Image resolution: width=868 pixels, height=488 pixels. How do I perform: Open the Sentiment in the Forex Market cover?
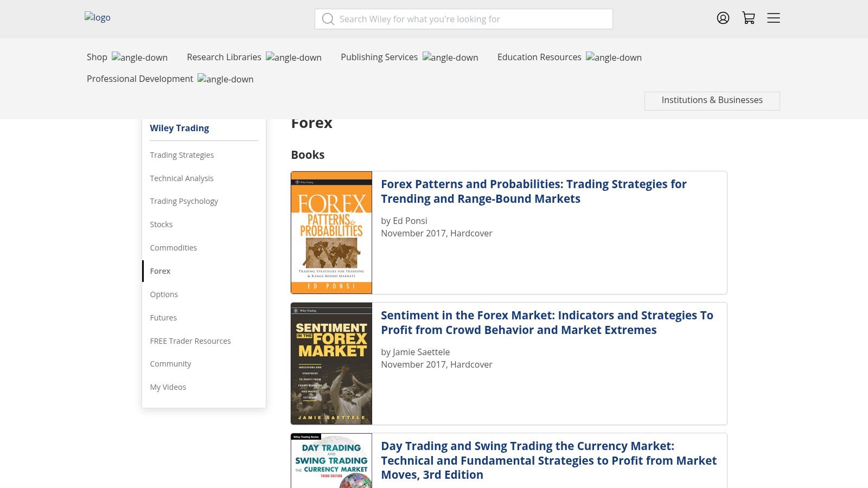point(331,363)
